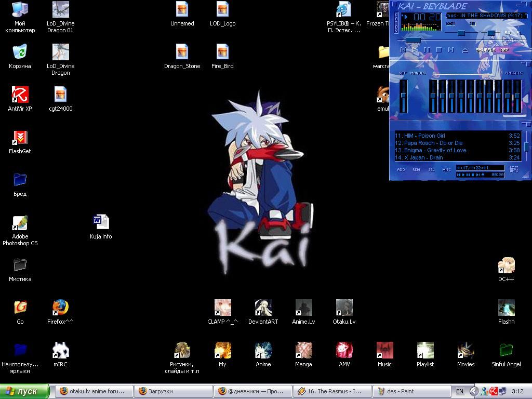Open the CLAMP ^_^ shortcut
Viewport: 532px width, 399px height.
pyautogui.click(x=222, y=312)
